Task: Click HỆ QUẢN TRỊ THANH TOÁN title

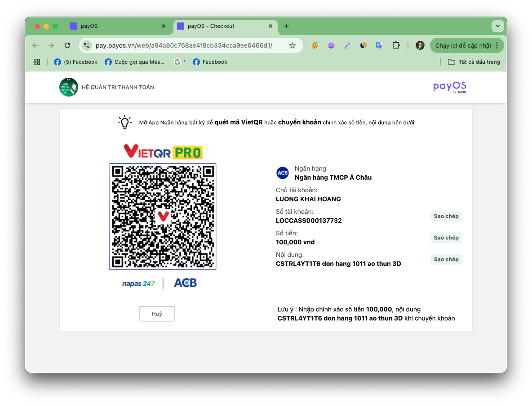Action: (x=118, y=87)
